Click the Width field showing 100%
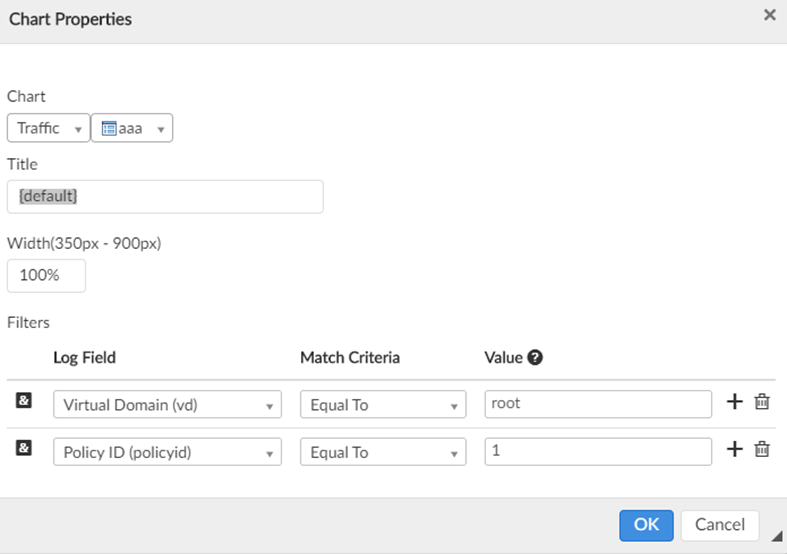This screenshot has height=554, width=787. [46, 275]
